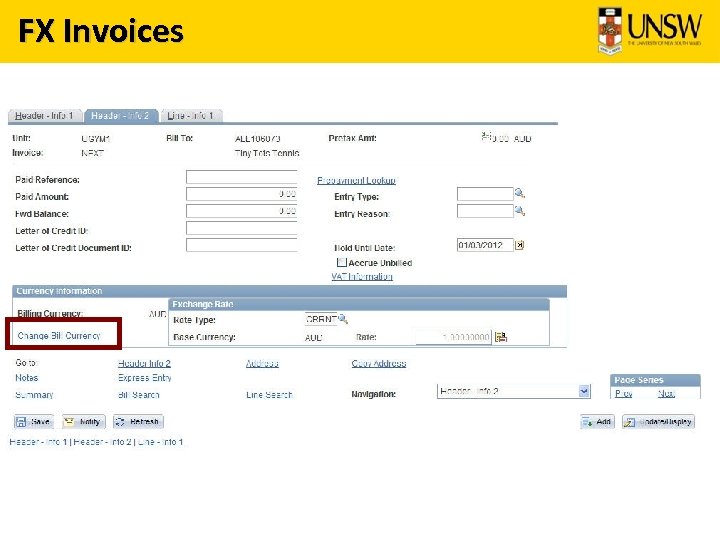
Task: Expand the Navigation dropdown
Action: (584, 391)
